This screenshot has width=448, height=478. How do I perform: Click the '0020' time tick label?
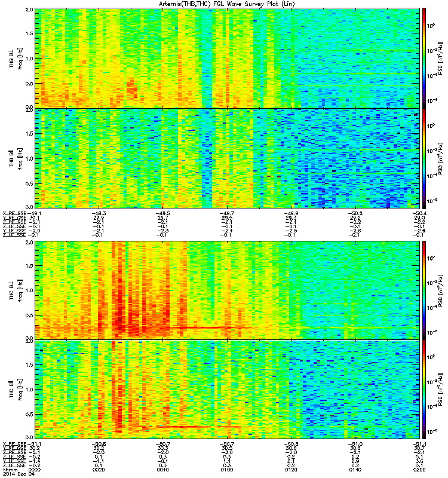[99, 470]
